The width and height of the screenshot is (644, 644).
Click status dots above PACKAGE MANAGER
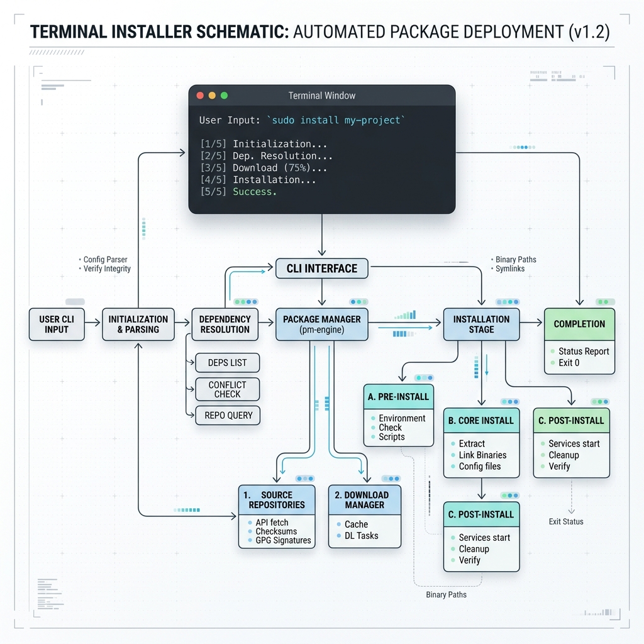tap(358, 302)
